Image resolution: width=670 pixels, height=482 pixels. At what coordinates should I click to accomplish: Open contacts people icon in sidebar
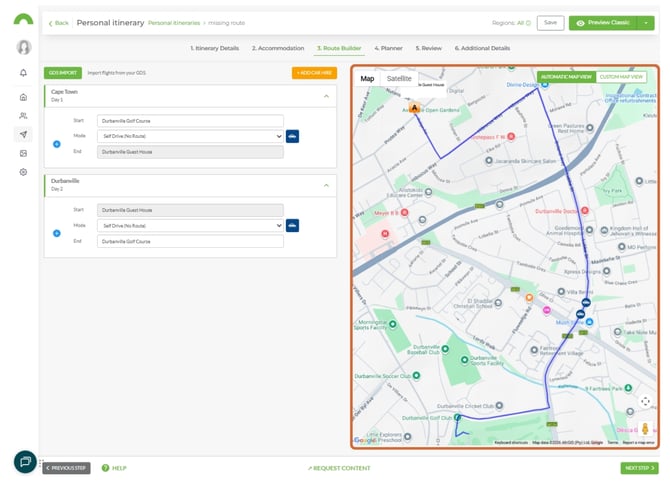pyautogui.click(x=24, y=116)
